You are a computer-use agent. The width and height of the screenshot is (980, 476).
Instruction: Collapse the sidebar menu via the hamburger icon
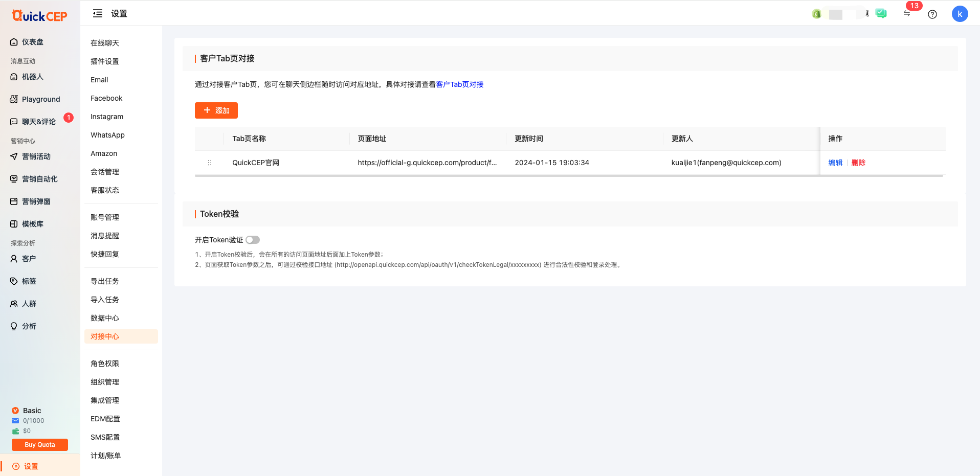point(98,14)
